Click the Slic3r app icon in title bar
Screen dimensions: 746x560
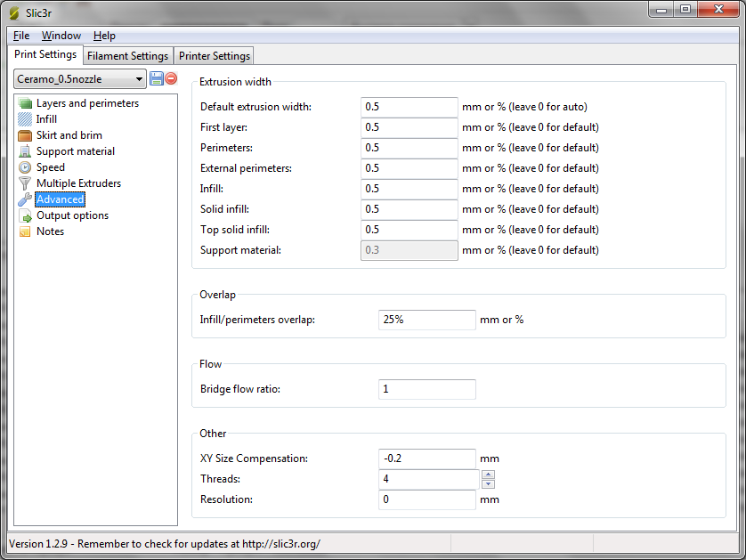click(x=14, y=12)
